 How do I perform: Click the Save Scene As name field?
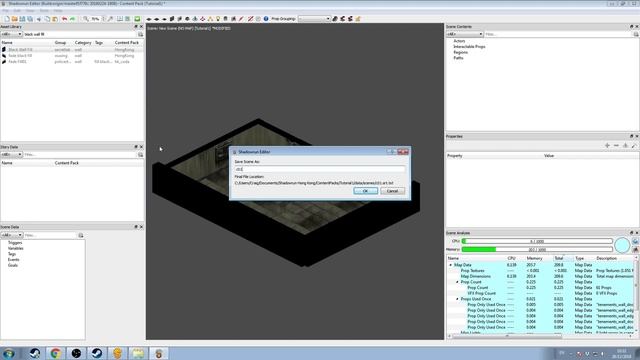click(320, 169)
